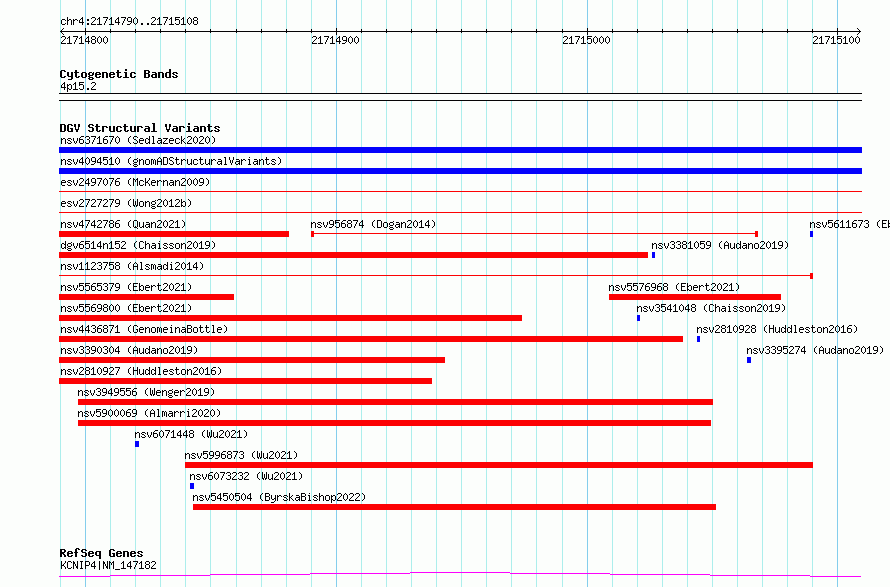Click the blue nsv3395274 (Audano2019) marker

[749, 360]
